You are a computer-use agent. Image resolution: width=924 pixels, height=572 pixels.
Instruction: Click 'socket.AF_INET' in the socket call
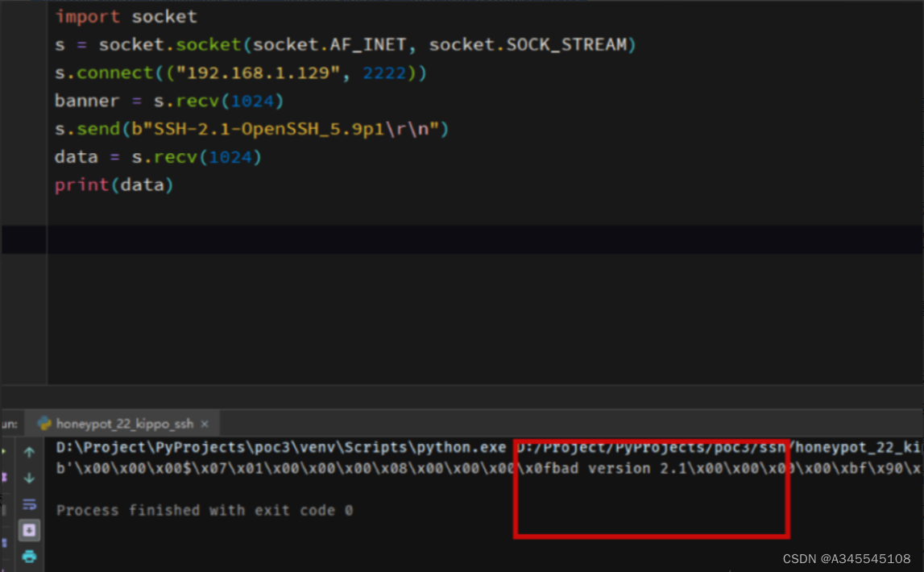pos(329,44)
